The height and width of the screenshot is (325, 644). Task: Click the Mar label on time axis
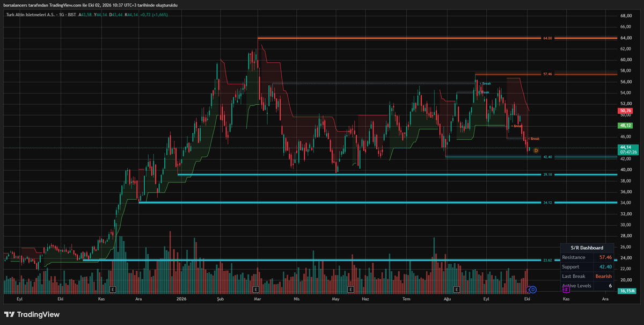click(257, 298)
